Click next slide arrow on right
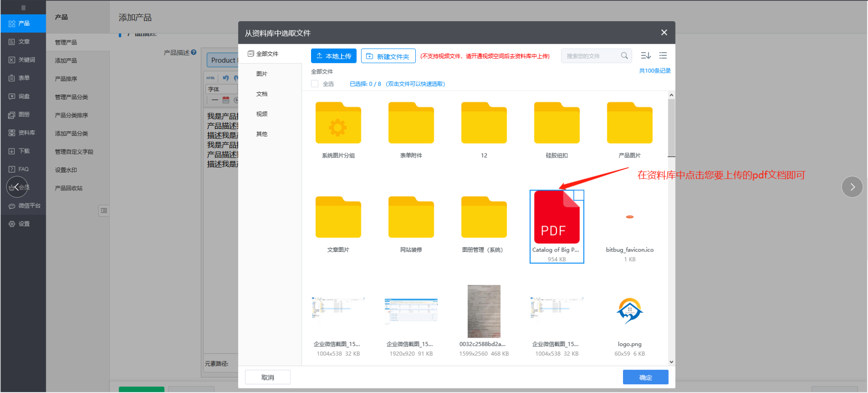This screenshot has width=868, height=393. pyautogui.click(x=852, y=187)
